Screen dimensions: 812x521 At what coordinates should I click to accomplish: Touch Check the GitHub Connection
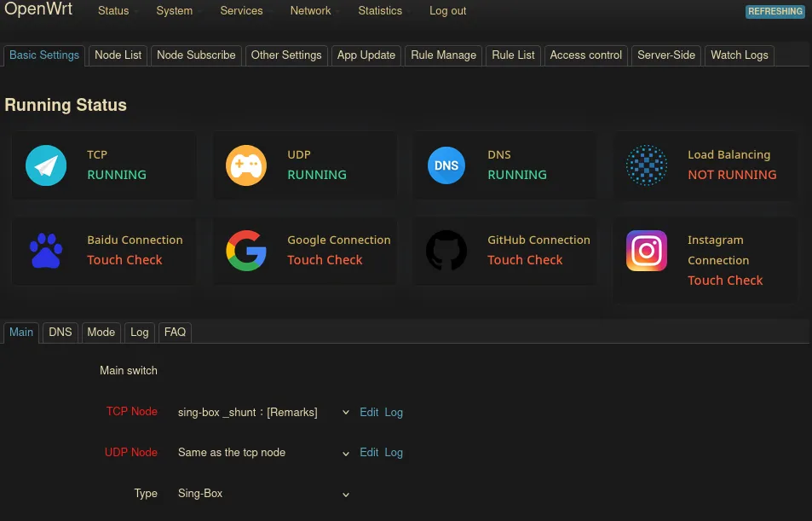(525, 260)
